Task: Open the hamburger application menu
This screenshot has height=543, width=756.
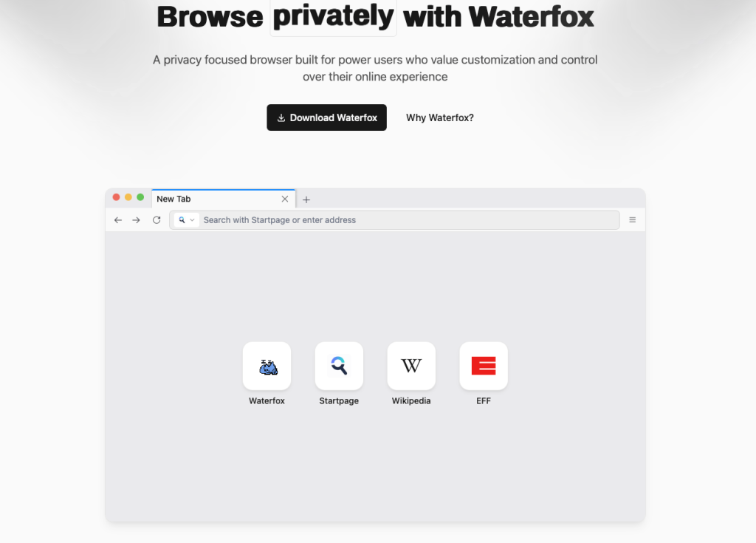Action: pyautogui.click(x=632, y=219)
